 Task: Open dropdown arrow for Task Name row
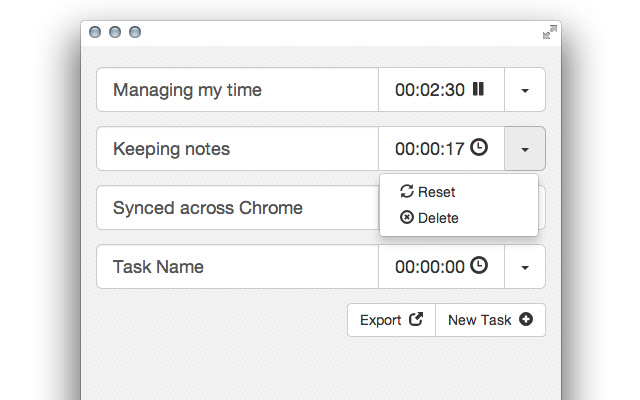click(525, 267)
